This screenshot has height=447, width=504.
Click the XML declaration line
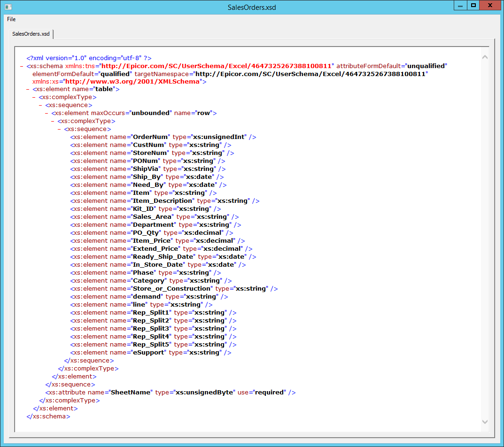click(89, 58)
